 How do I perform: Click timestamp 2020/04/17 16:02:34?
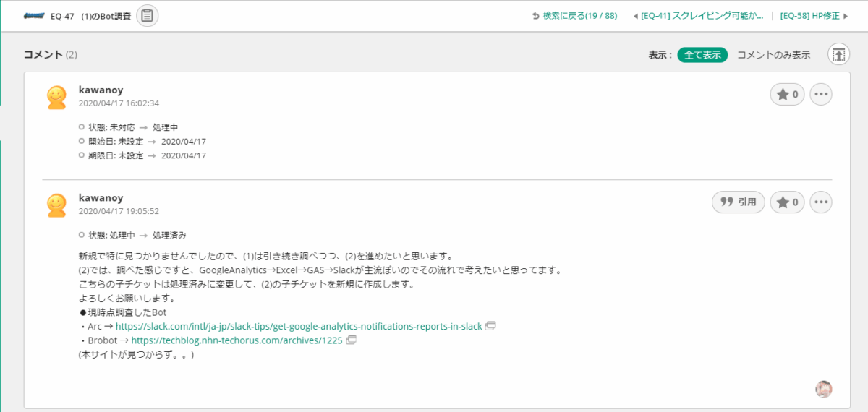click(x=119, y=103)
